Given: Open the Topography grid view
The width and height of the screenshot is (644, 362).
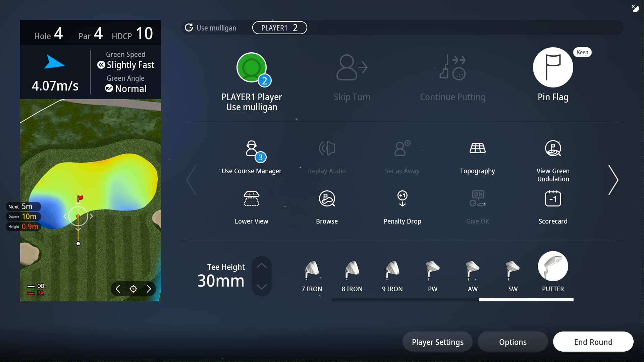Looking at the screenshot, I should coord(477,148).
